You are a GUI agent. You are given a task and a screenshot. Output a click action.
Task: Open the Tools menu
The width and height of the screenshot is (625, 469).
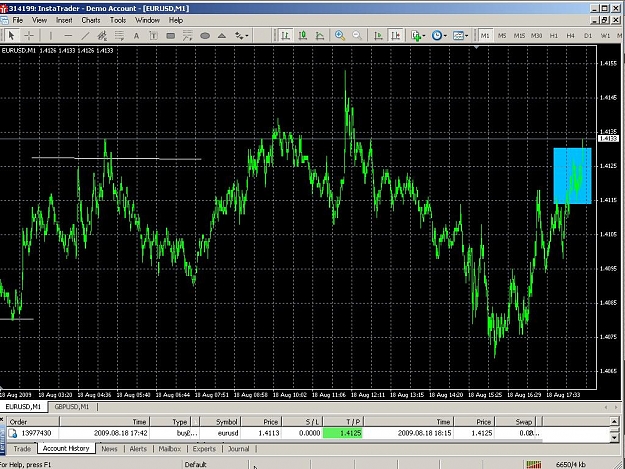coord(118,20)
